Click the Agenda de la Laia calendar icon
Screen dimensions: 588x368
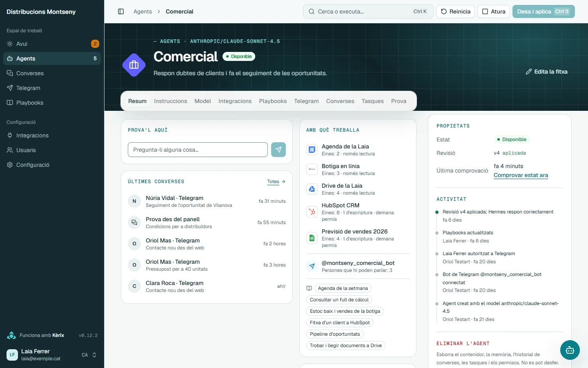pos(312,150)
